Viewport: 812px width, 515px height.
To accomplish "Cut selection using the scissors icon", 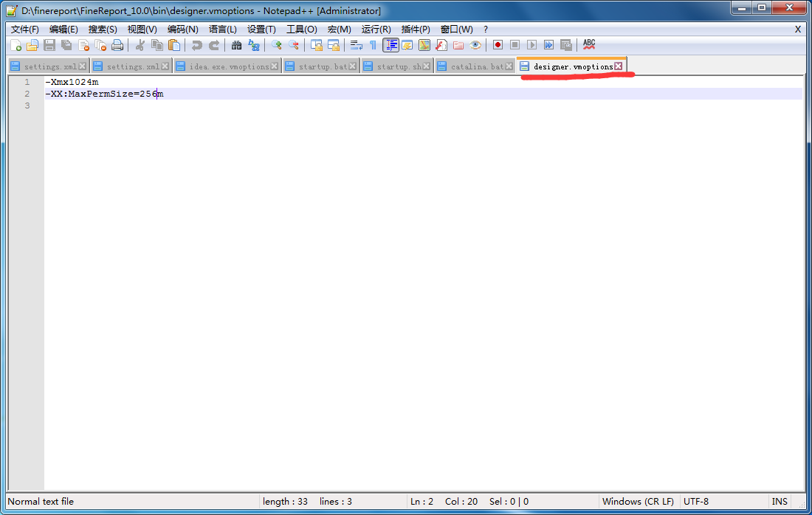I will click(140, 46).
